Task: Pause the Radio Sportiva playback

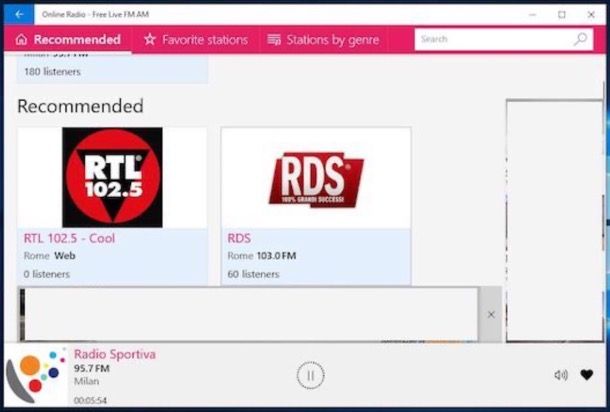Action: 310,375
